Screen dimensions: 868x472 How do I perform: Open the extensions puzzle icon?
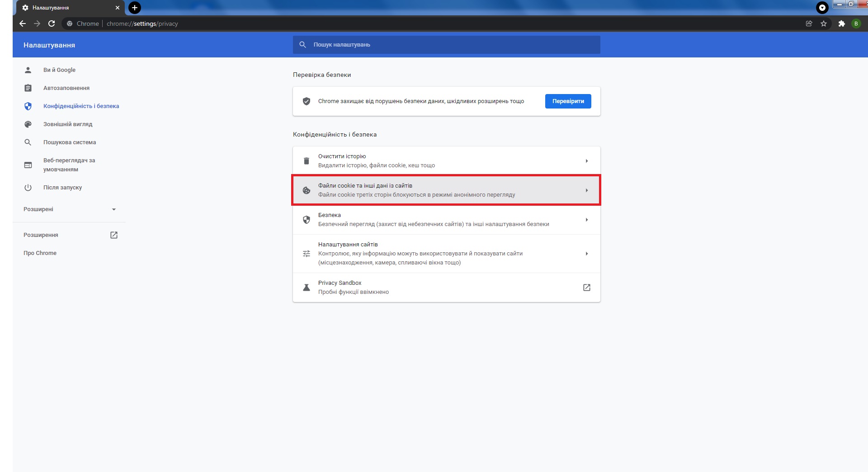[x=841, y=24]
